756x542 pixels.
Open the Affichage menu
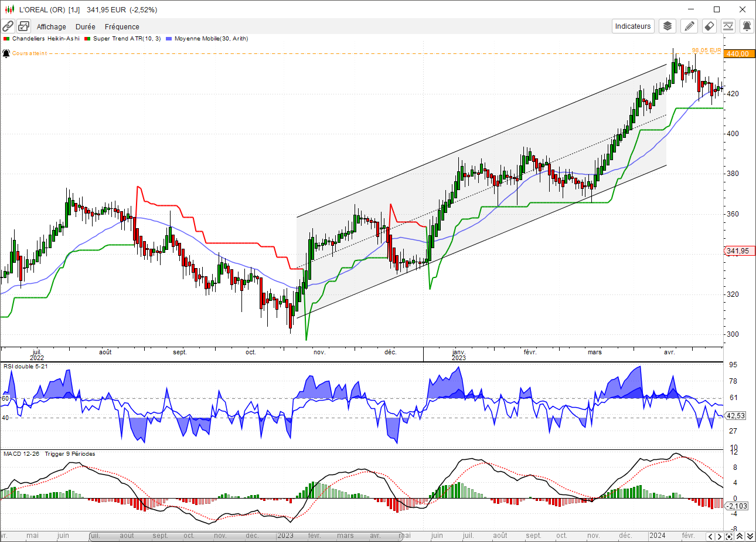tap(52, 26)
